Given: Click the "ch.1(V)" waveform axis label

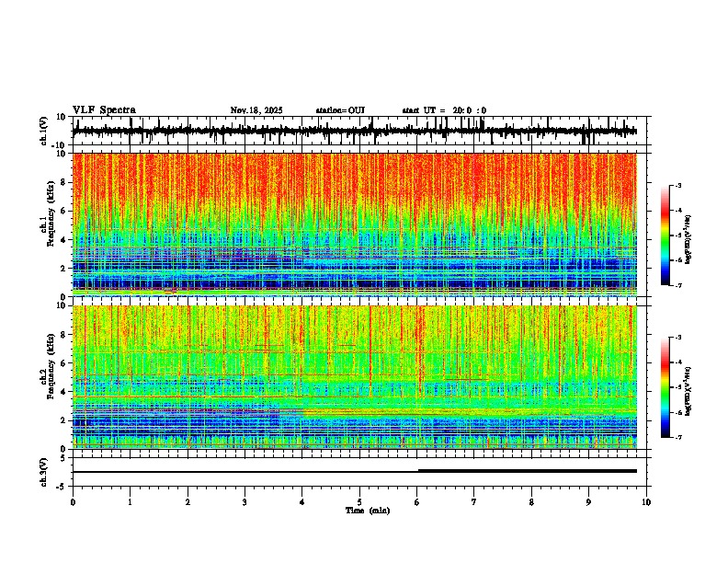Looking at the screenshot, I should point(44,131).
